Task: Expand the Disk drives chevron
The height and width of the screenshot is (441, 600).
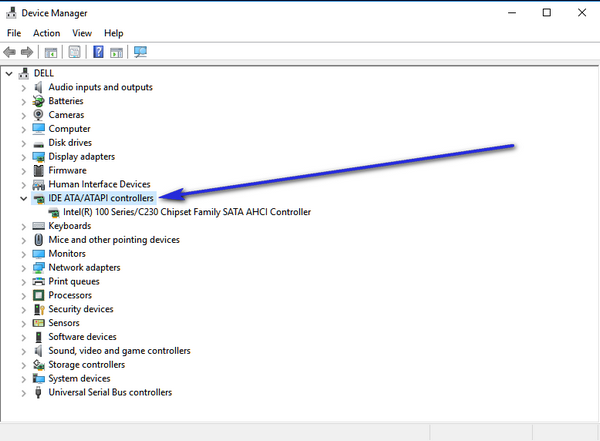Action: pos(24,143)
